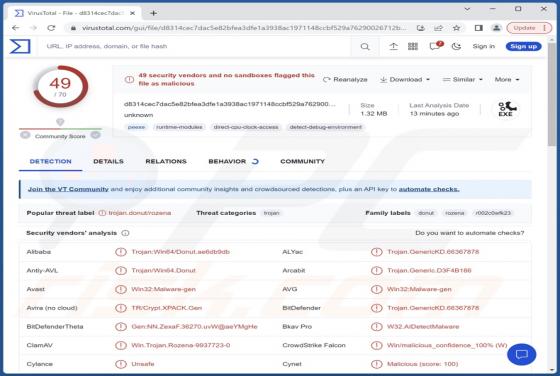The image size is (560, 376).
Task: Open the browser profile icon
Action: 496,28
